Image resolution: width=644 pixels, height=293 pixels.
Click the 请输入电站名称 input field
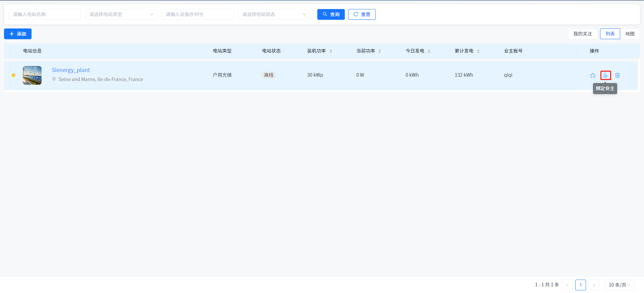click(45, 14)
